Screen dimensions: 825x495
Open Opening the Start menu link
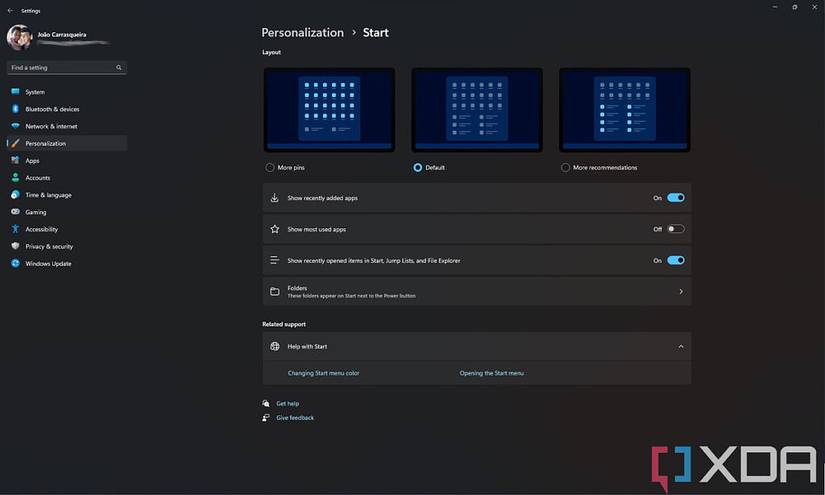coord(491,373)
